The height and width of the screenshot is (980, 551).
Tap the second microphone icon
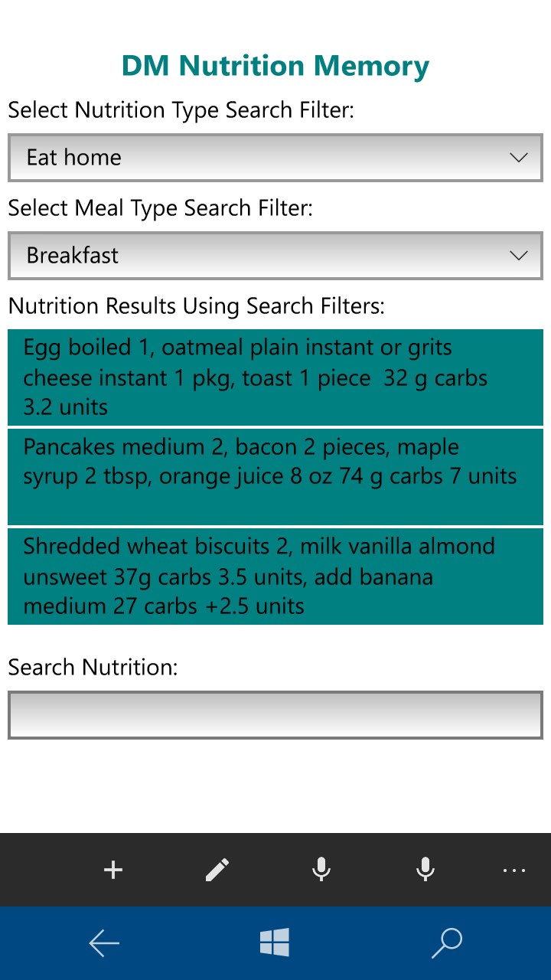425,869
